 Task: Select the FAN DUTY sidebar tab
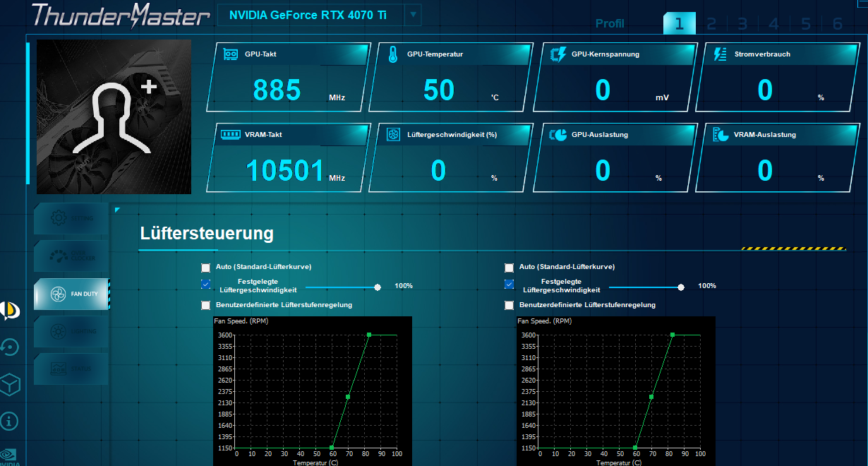(x=71, y=294)
